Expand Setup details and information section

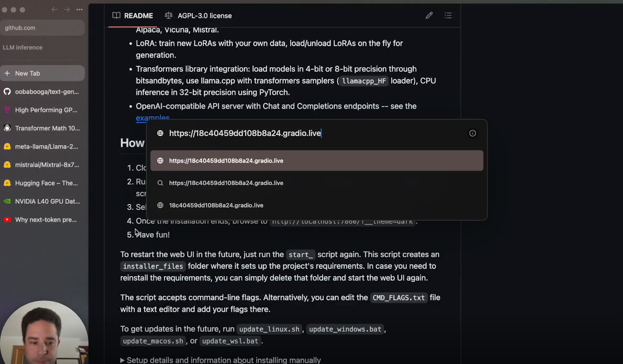[220, 360]
